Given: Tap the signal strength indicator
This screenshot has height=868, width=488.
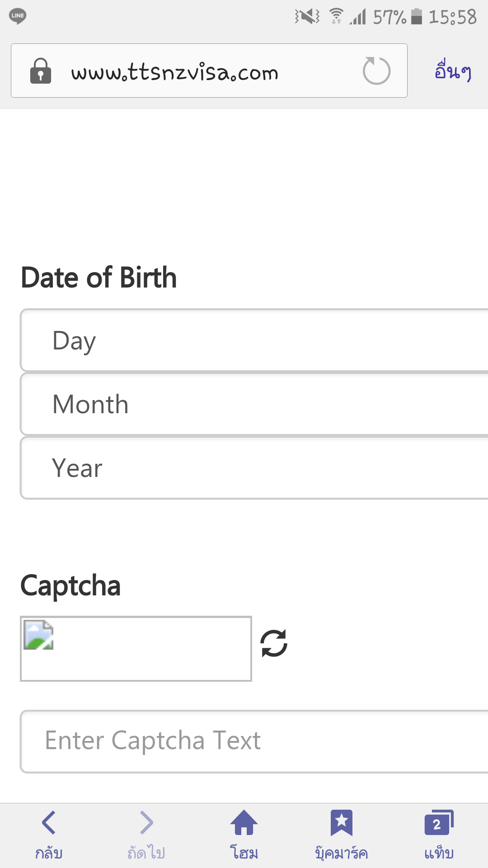Looking at the screenshot, I should pos(358,17).
